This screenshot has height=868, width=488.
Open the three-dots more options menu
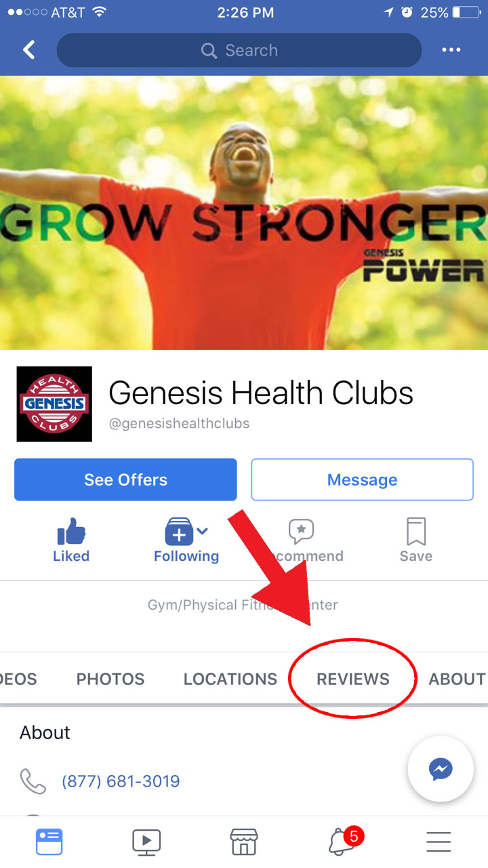click(x=451, y=50)
